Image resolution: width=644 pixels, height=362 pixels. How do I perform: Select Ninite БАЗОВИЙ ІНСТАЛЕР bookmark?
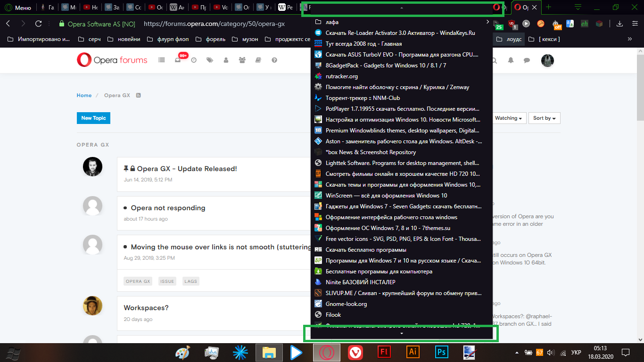tap(402, 282)
